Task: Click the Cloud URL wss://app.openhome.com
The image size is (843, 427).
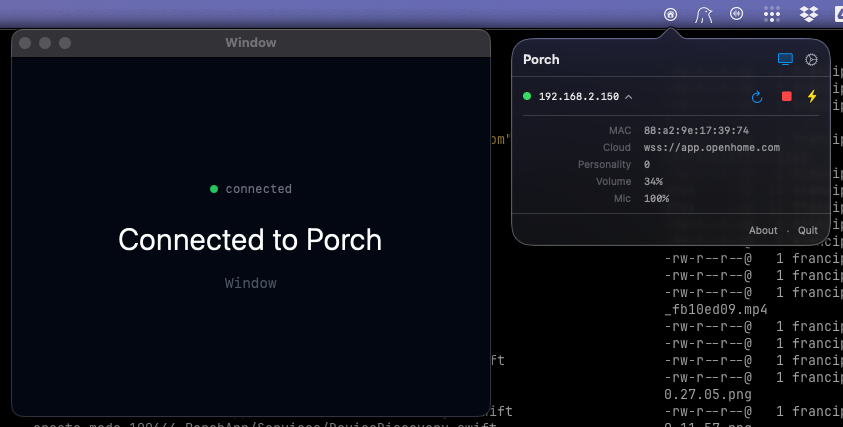Action: click(712, 147)
